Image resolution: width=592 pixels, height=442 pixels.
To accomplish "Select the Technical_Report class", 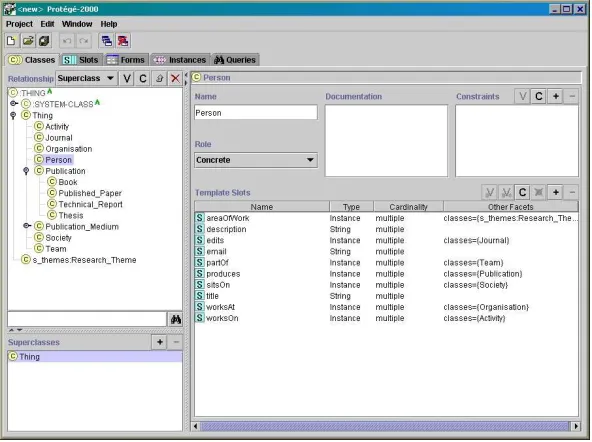I will [85, 205].
